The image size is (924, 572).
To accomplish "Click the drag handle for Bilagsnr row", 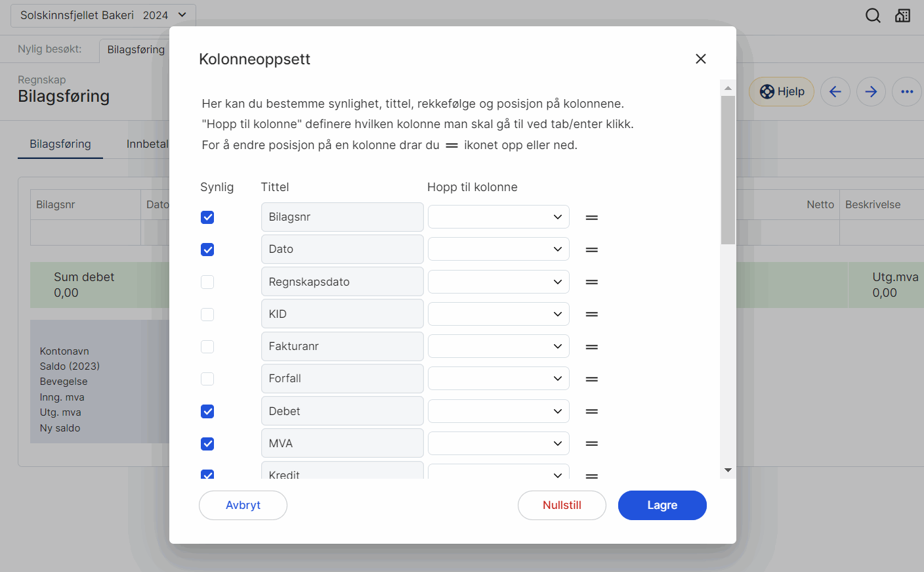I will [591, 217].
